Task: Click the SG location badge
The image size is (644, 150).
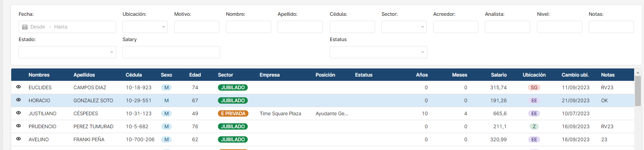Action: pyautogui.click(x=534, y=87)
